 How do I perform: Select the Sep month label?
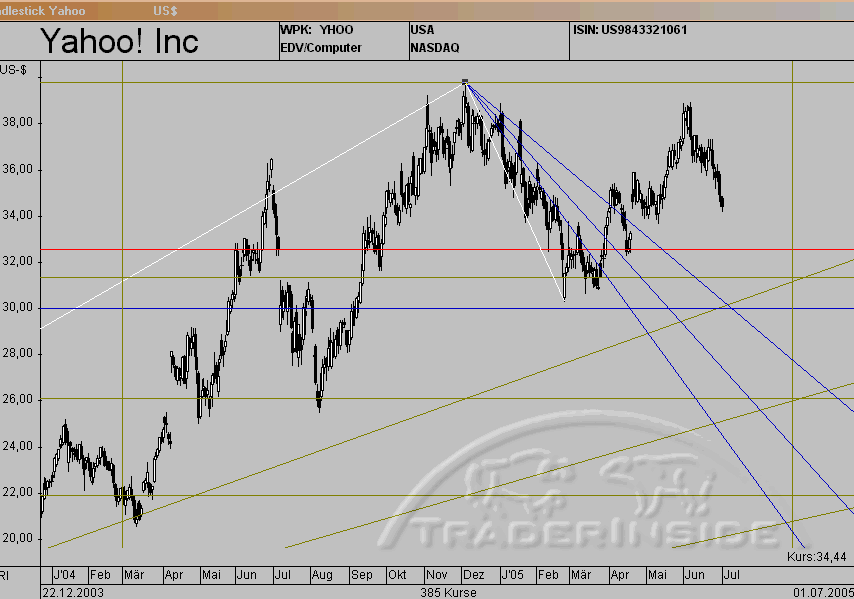(x=362, y=575)
